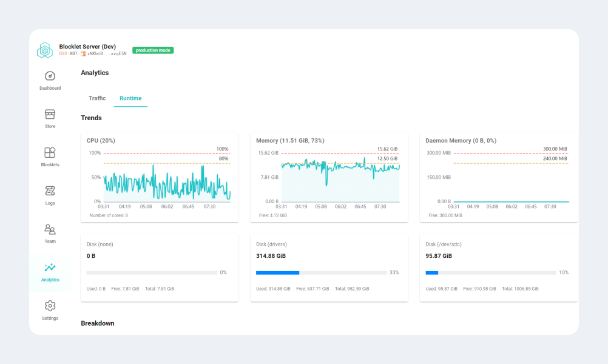Image resolution: width=608 pixels, height=364 pixels.
Task: View Logs via the sidebar icon
Action: [50, 194]
